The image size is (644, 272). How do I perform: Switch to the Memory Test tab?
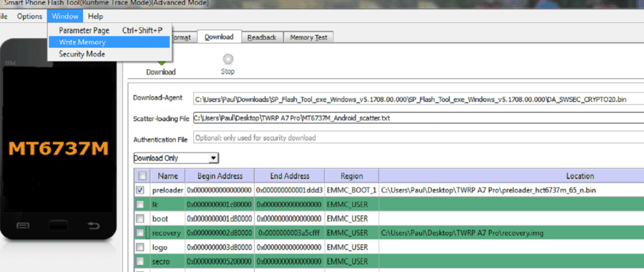(308, 37)
